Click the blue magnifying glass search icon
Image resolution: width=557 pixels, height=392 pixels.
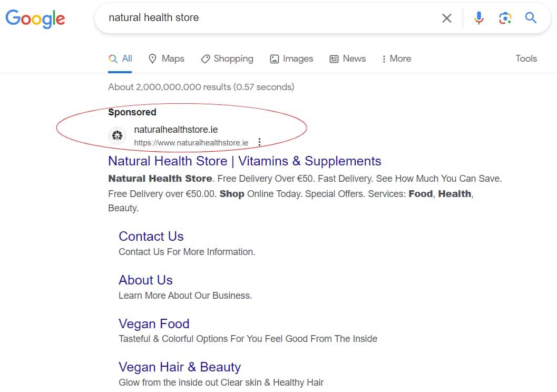531,17
